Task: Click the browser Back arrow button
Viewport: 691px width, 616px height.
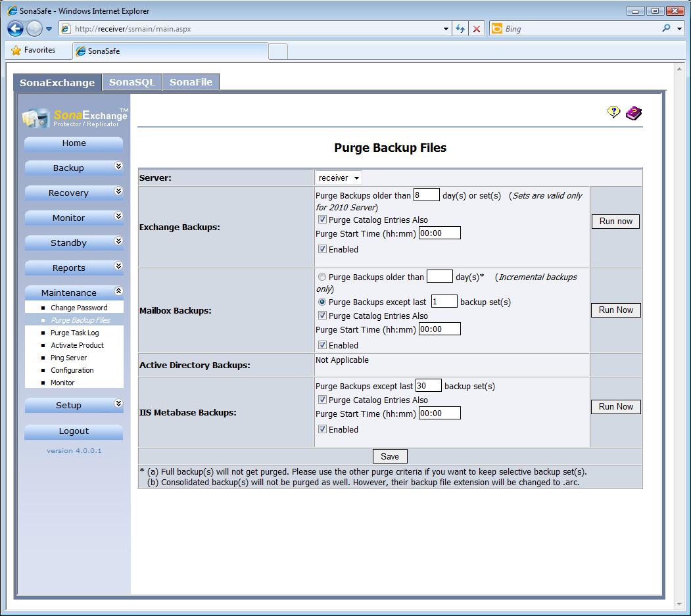Action: [16, 28]
